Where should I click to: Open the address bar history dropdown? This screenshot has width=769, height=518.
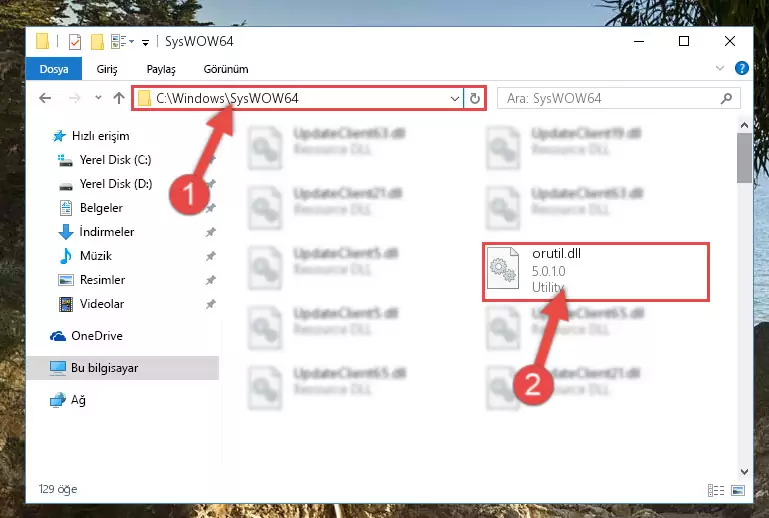455,99
